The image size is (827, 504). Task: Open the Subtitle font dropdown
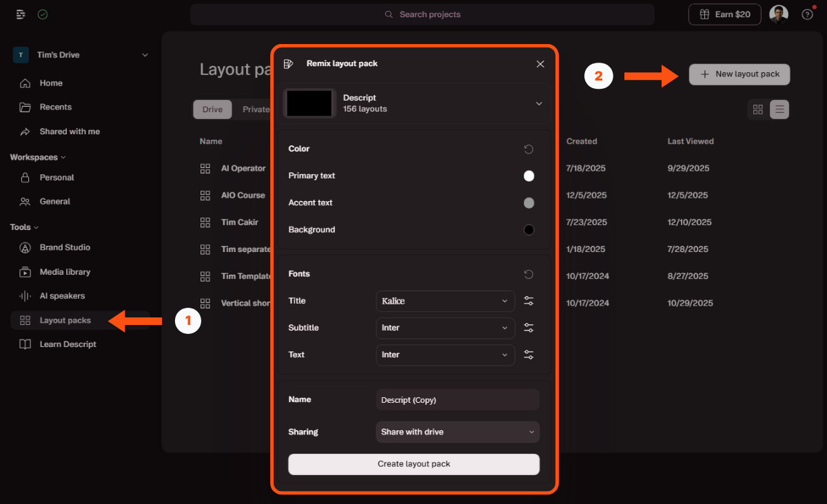tap(445, 328)
